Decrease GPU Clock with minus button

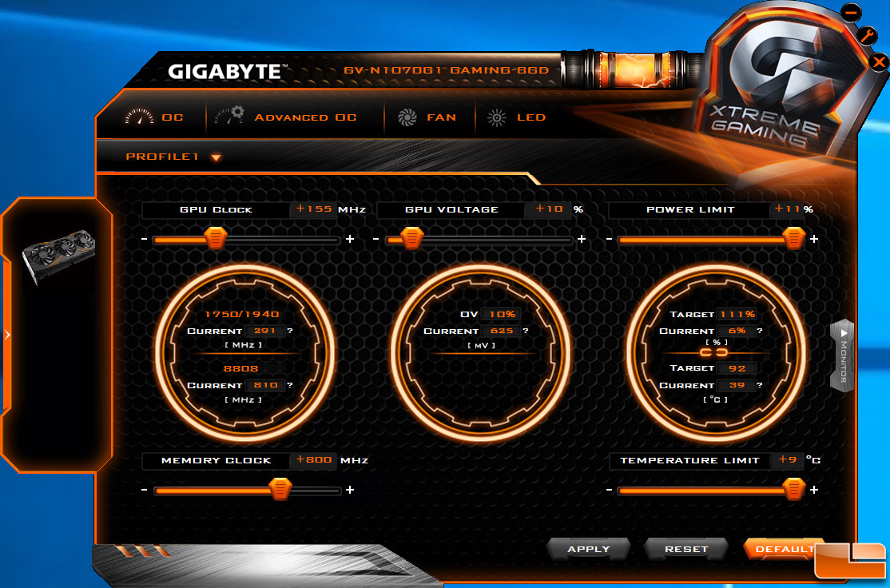click(x=144, y=239)
